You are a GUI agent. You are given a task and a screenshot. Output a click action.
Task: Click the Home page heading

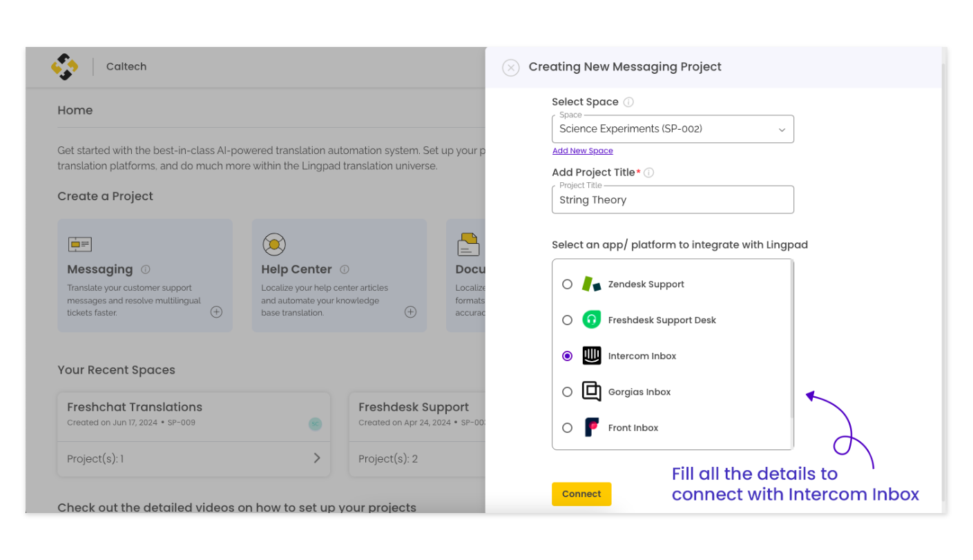[75, 110]
